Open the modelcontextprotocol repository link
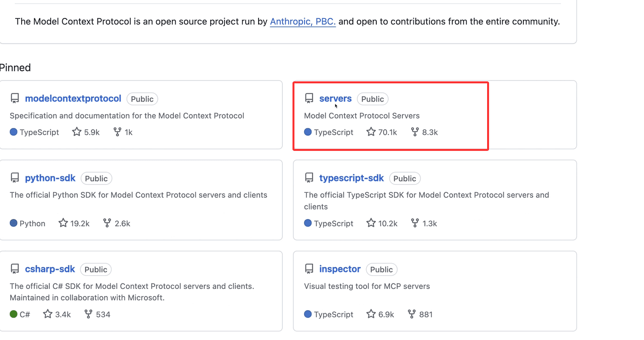 click(73, 98)
